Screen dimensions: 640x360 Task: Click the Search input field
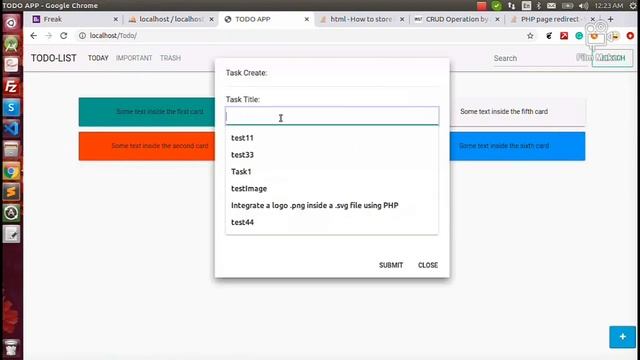click(539, 58)
